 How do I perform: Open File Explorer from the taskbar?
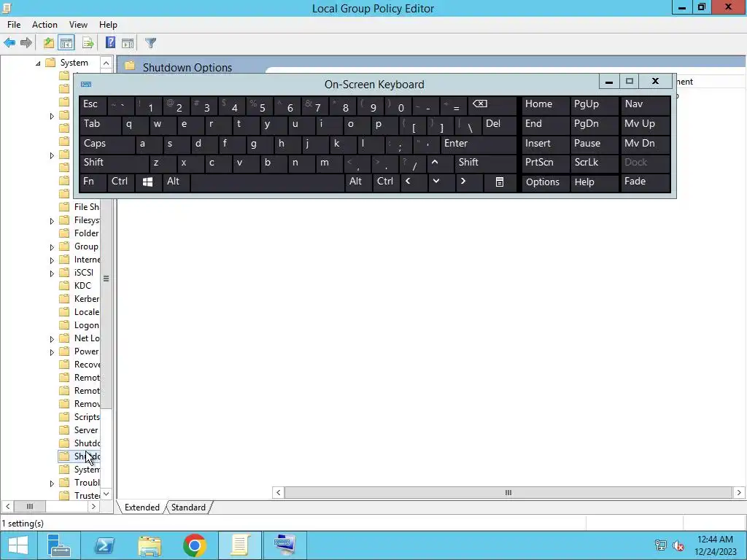pos(150,545)
